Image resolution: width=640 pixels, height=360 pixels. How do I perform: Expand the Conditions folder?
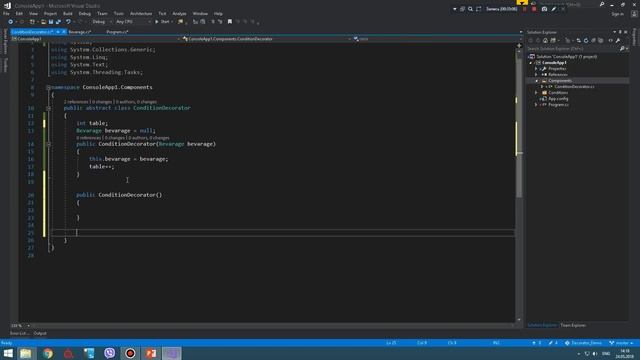pos(536,93)
